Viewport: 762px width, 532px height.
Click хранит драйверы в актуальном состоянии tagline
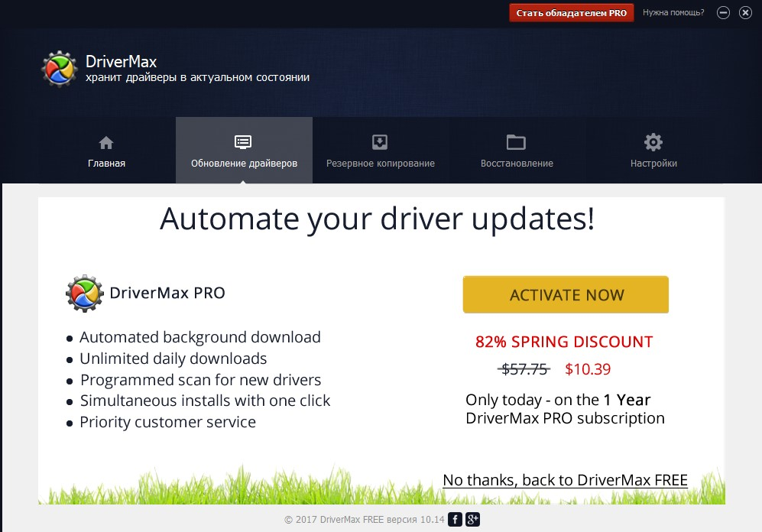pos(197,78)
